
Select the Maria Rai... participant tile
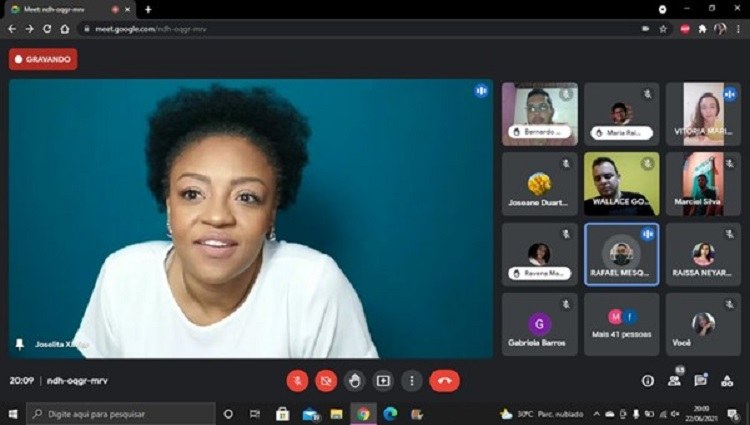621,114
